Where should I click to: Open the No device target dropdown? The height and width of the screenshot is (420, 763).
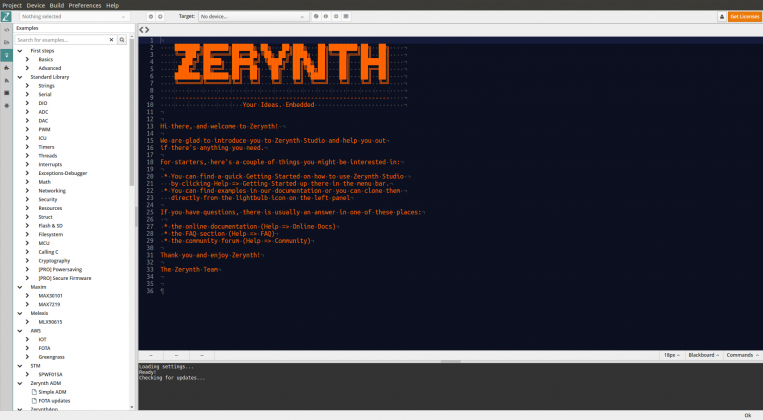point(253,17)
